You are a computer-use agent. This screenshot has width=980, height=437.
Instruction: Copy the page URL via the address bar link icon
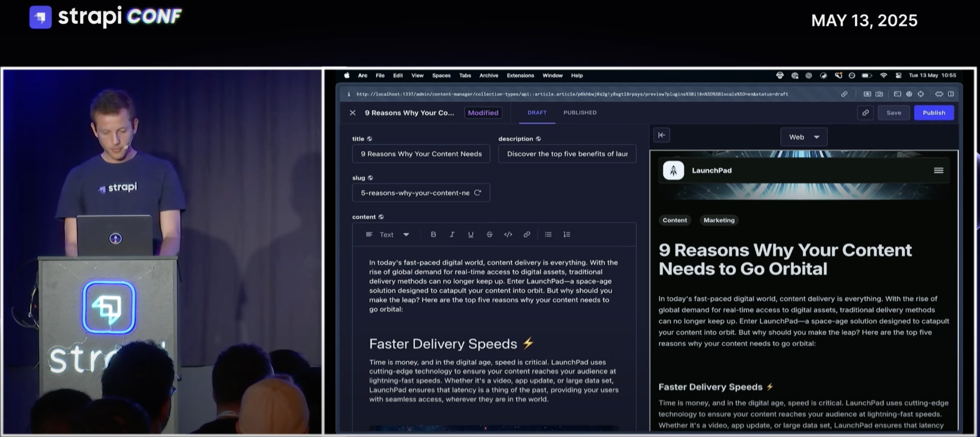point(844,94)
